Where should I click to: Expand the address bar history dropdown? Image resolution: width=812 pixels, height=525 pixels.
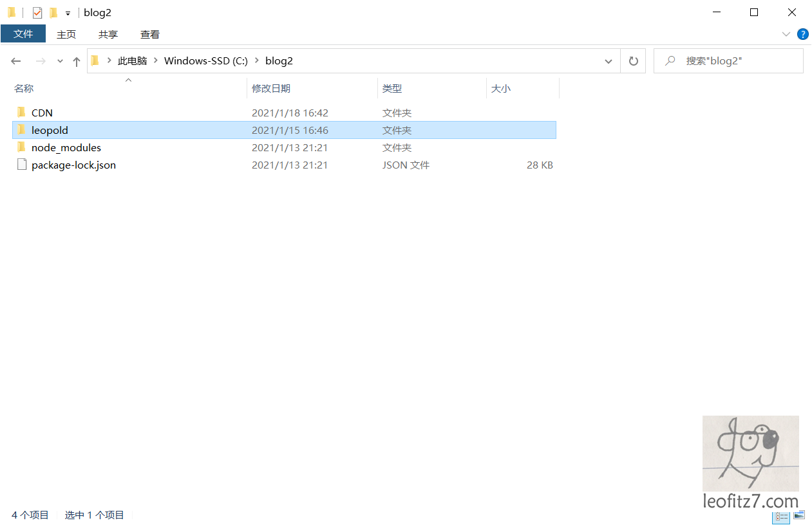tap(608, 61)
